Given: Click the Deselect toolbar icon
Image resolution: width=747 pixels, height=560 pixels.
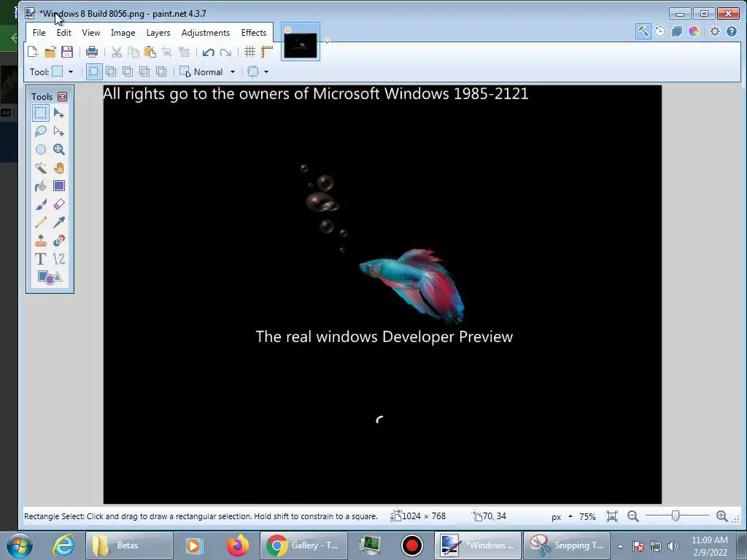Looking at the screenshot, I should [184, 52].
